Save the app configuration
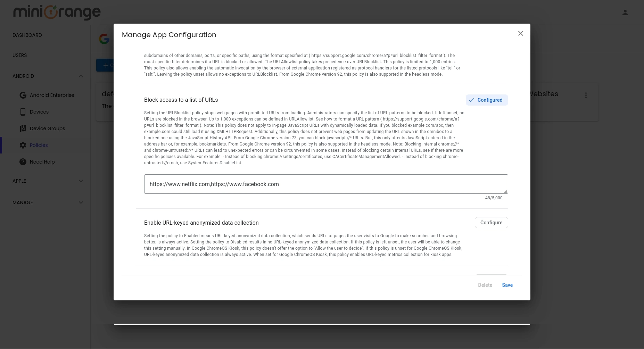The image size is (644, 349). (507, 285)
